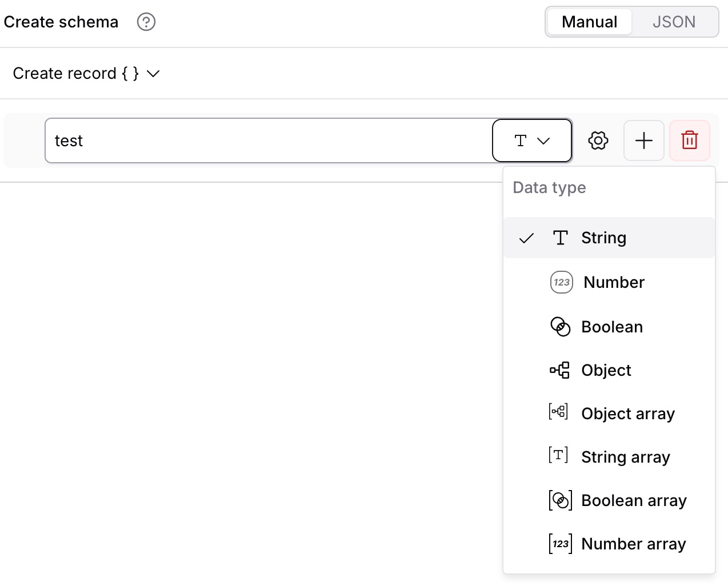Open the Create schema help icon
Image resolution: width=728 pixels, height=586 pixels.
pos(146,22)
